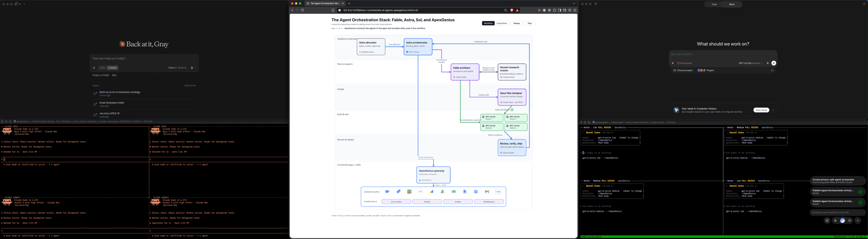Open the browser hamburger menu
This screenshot has height=239, width=868.
click(x=575, y=10)
